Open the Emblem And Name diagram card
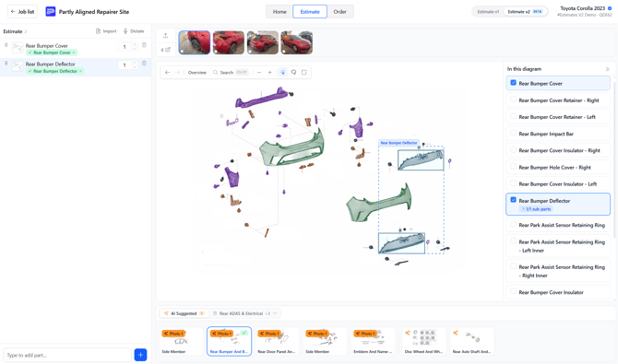 pos(373,341)
